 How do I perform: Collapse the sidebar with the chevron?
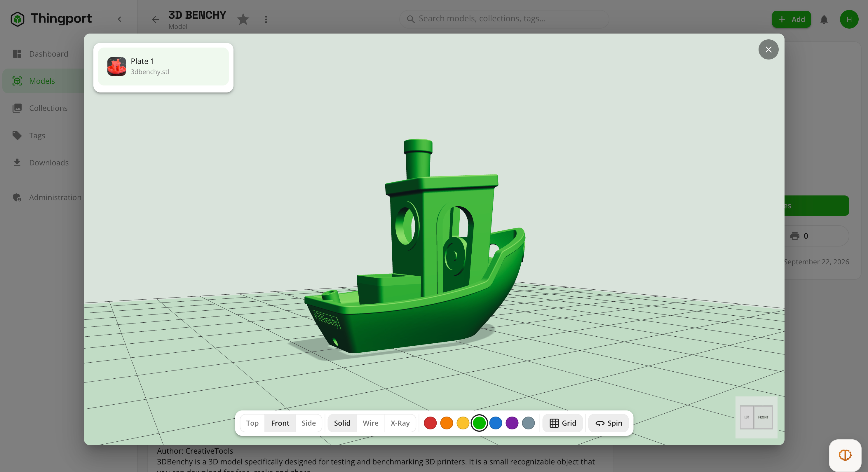pyautogui.click(x=119, y=19)
